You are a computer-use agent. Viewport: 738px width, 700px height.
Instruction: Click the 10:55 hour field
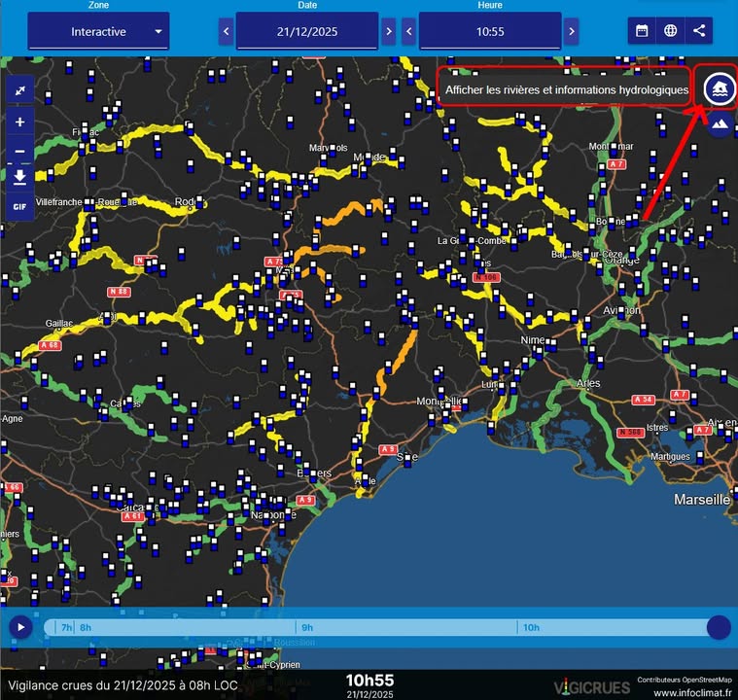click(x=490, y=31)
